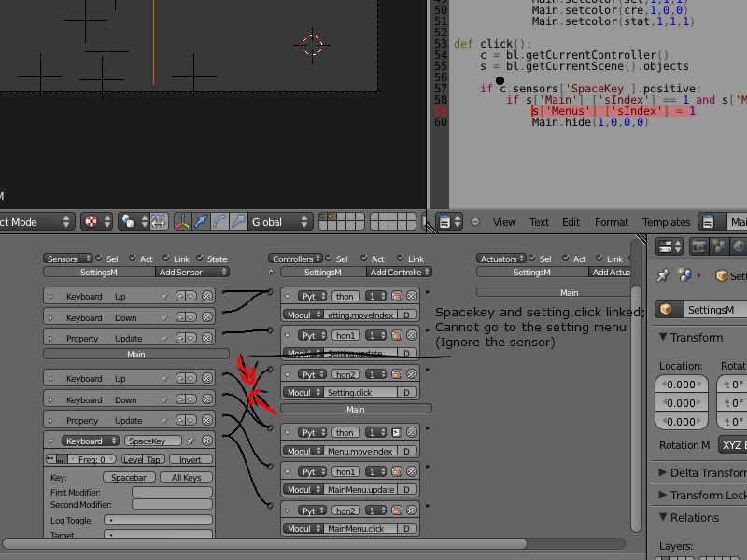The image size is (747, 560).
Task: Expand the Delta Transform panel
Action: pos(663,472)
